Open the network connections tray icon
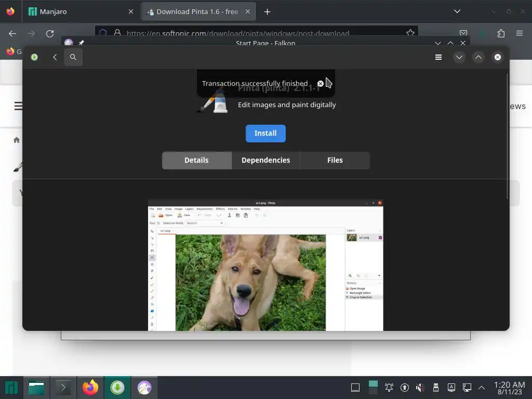Screen dimensions: 532x399 pos(467,388)
